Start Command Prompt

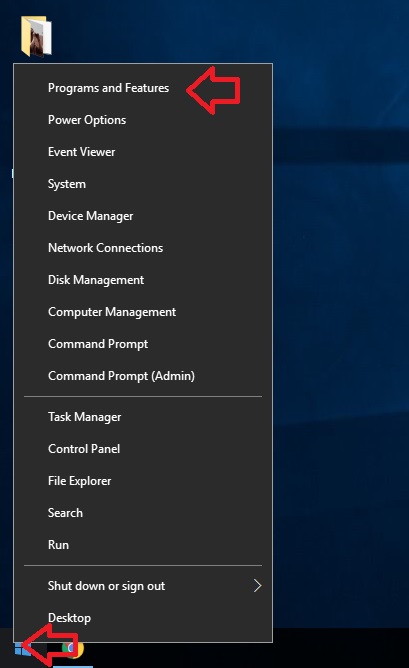tap(98, 344)
